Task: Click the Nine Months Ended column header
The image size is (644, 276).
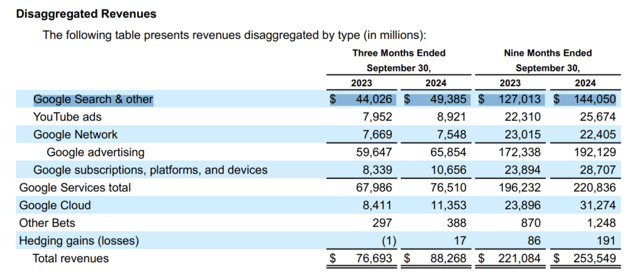Action: coord(548,53)
